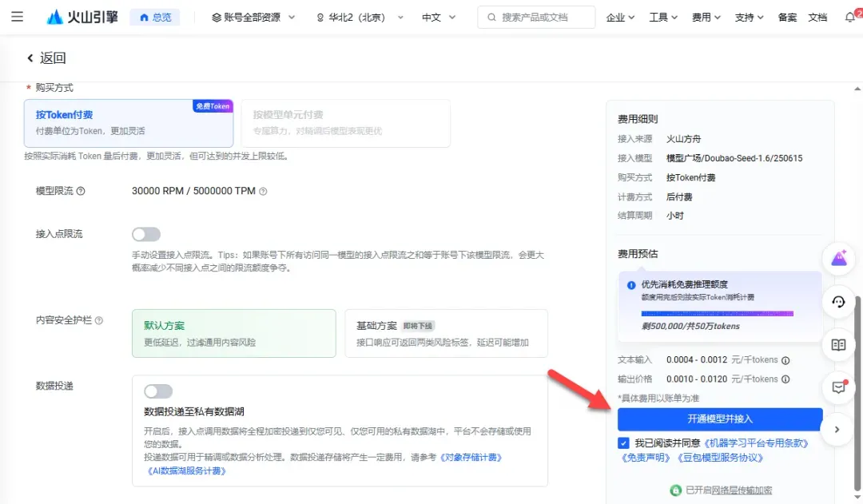Open the notification bell

[x=850, y=17]
